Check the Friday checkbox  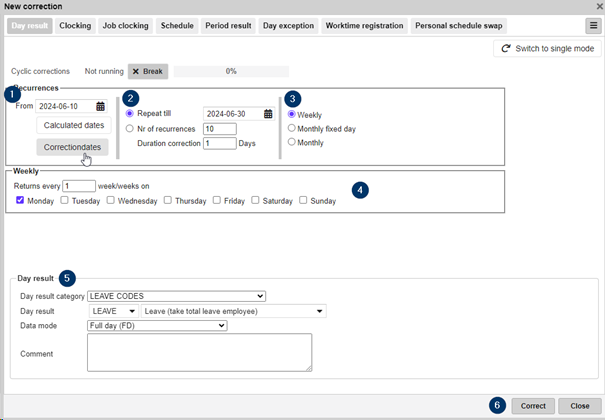217,200
